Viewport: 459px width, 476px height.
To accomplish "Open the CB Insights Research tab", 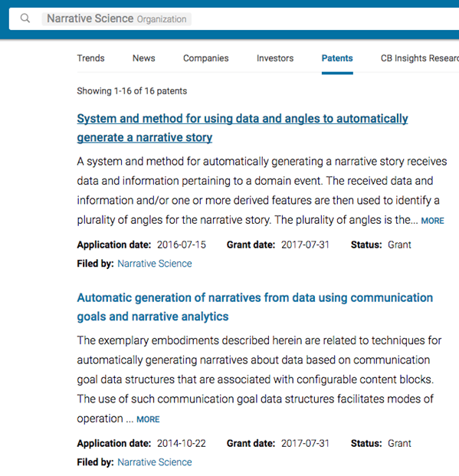I will click(420, 58).
